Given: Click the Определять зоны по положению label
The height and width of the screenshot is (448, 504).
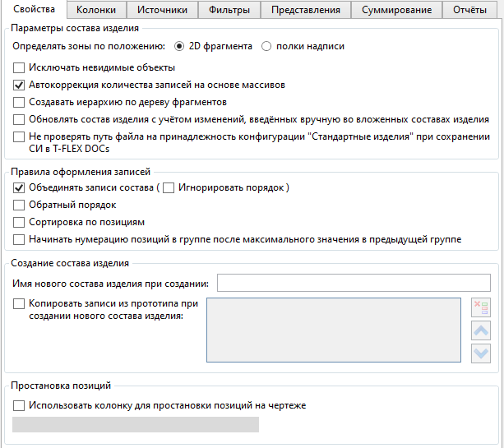Looking at the screenshot, I should (89, 46).
